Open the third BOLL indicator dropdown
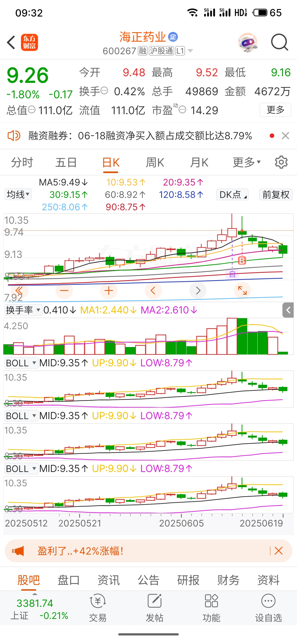Image resolution: width=297 pixels, height=644 pixels. [21, 469]
